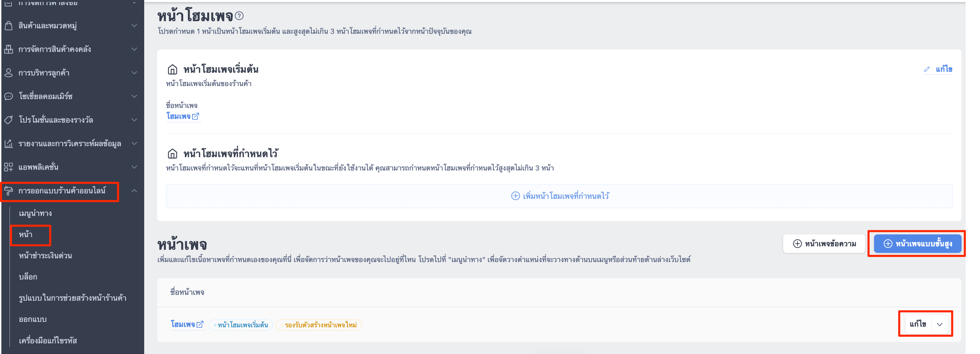Viewport: 980px width, 354px height.
Task: Click the person icon for การบริหารลูกค้า
Action: 8,73
